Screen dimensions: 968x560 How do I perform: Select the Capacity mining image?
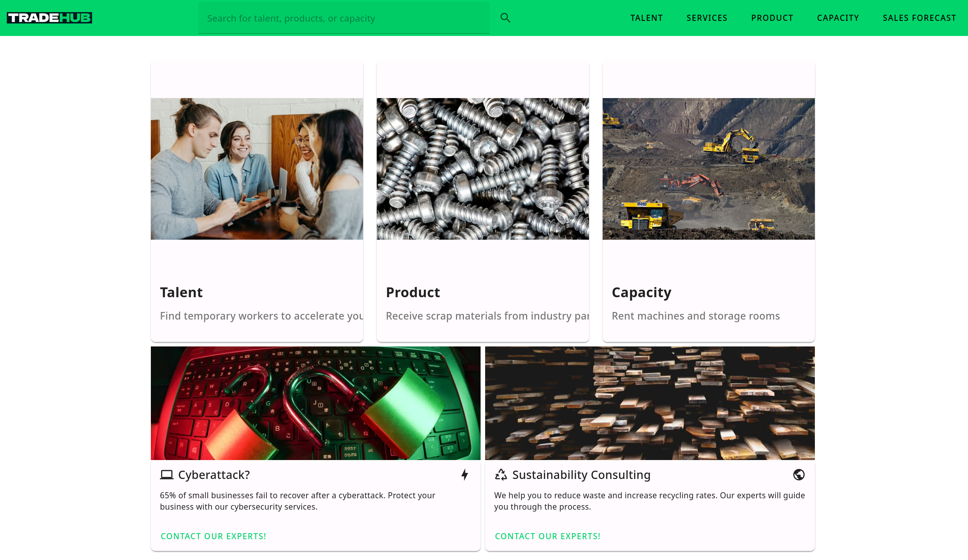coord(709,169)
